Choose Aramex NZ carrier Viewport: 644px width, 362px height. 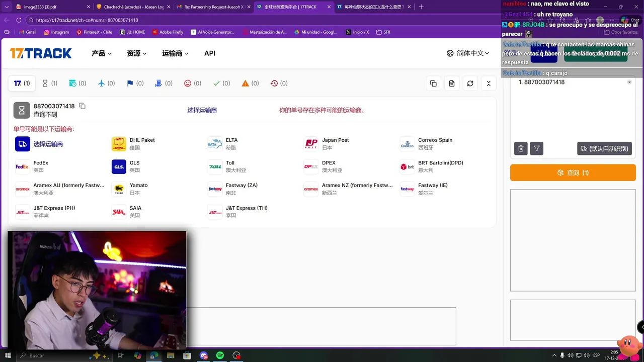(x=349, y=189)
